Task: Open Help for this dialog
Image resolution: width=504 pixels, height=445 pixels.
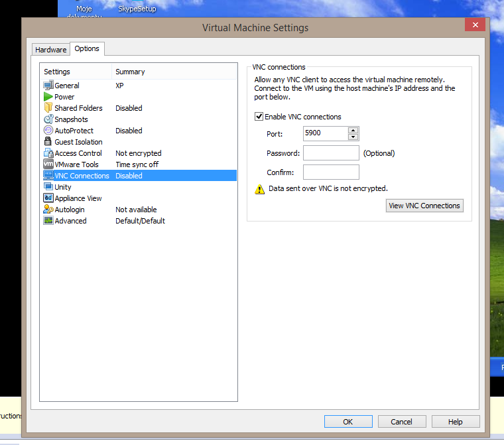Action: (456, 422)
